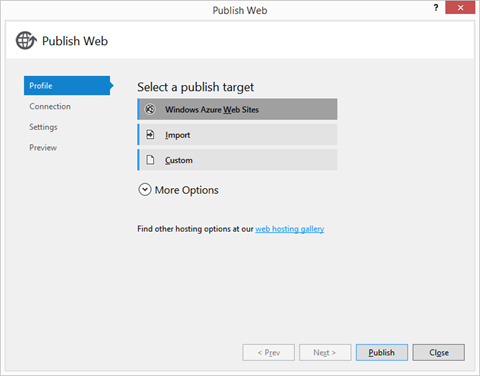Go to the Settings step
480x376 pixels.
tap(43, 127)
